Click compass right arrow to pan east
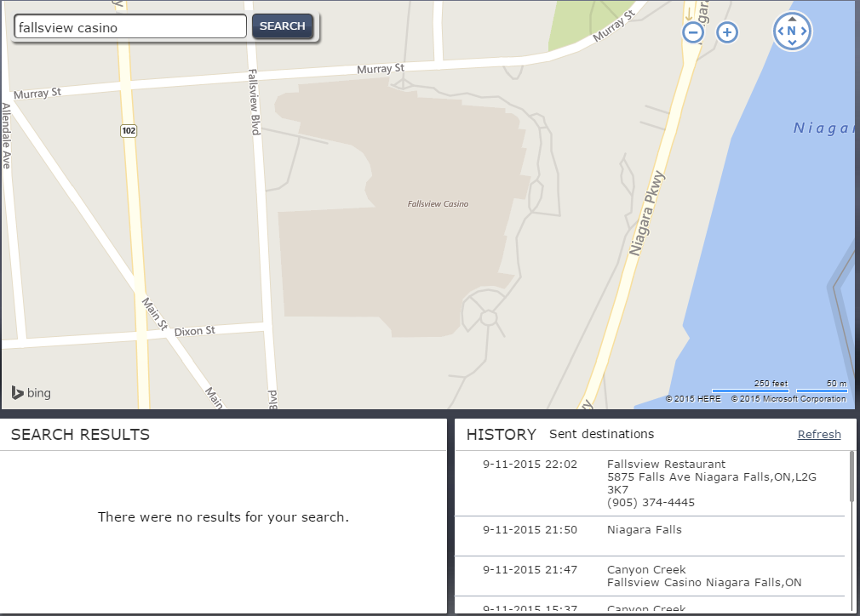The image size is (860, 616). click(804, 31)
